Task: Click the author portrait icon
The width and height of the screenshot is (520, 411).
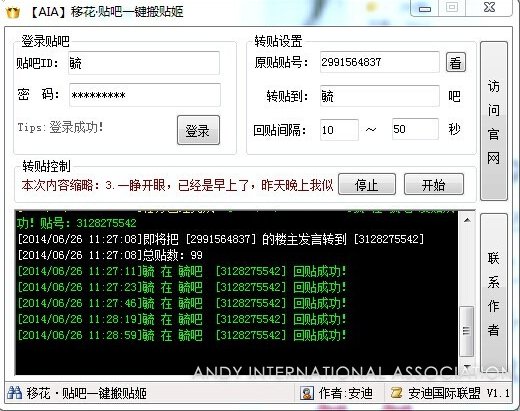Action: coord(306,393)
